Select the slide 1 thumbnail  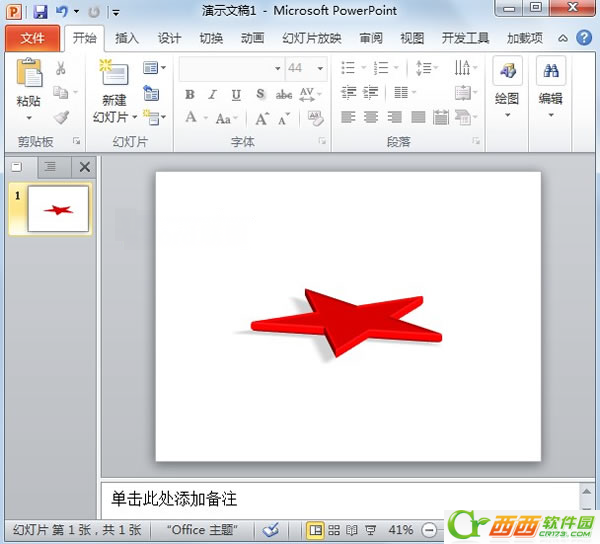59,209
